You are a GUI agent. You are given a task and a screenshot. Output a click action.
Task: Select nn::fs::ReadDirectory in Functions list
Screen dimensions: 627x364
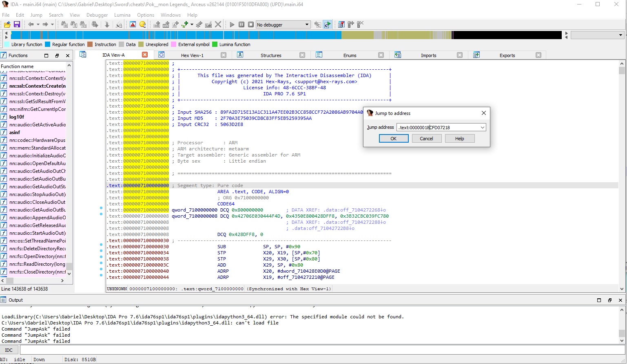pos(33,264)
